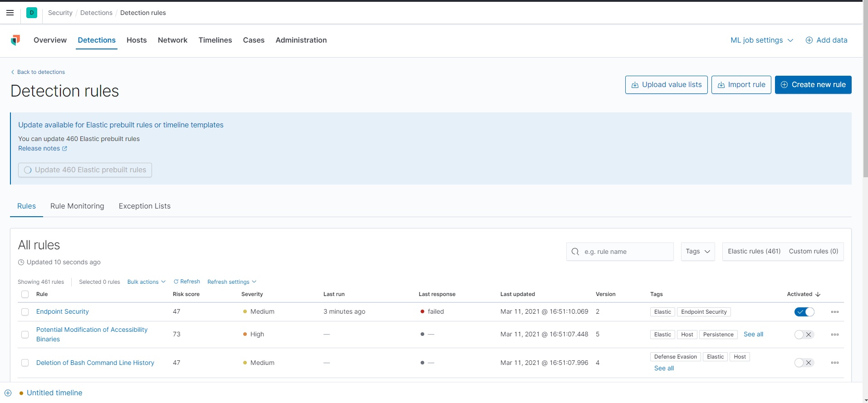Viewport: 868px width, 403px height.
Task: Filter by Elastic rules (461)
Action: click(754, 251)
